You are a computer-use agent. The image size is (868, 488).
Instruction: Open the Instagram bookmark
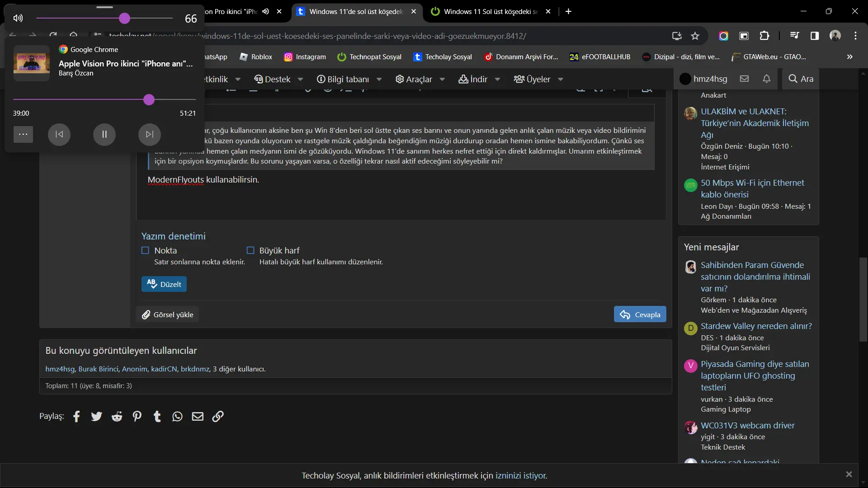tap(305, 57)
